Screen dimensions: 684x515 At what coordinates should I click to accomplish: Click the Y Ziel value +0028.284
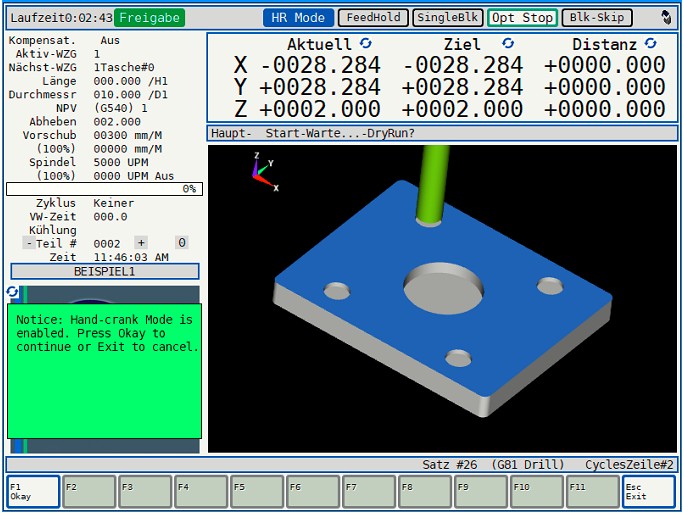point(462,87)
